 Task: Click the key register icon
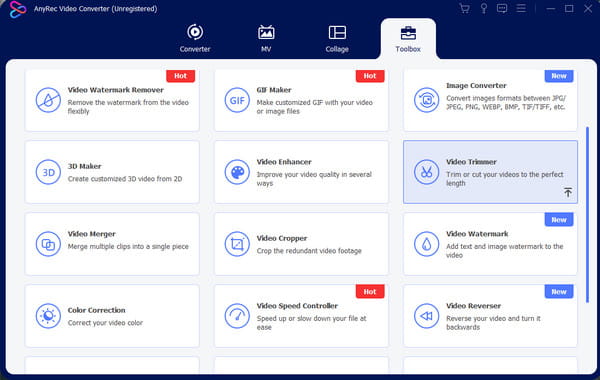click(484, 8)
